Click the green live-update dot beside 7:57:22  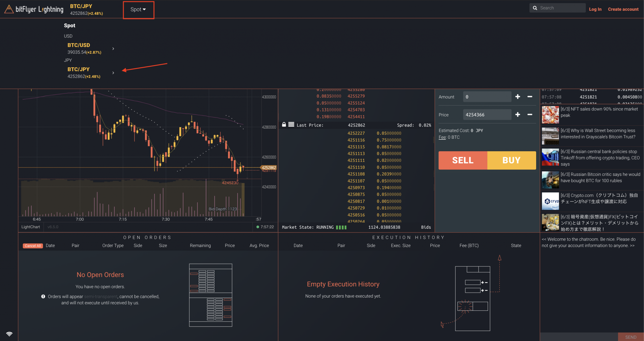click(258, 226)
